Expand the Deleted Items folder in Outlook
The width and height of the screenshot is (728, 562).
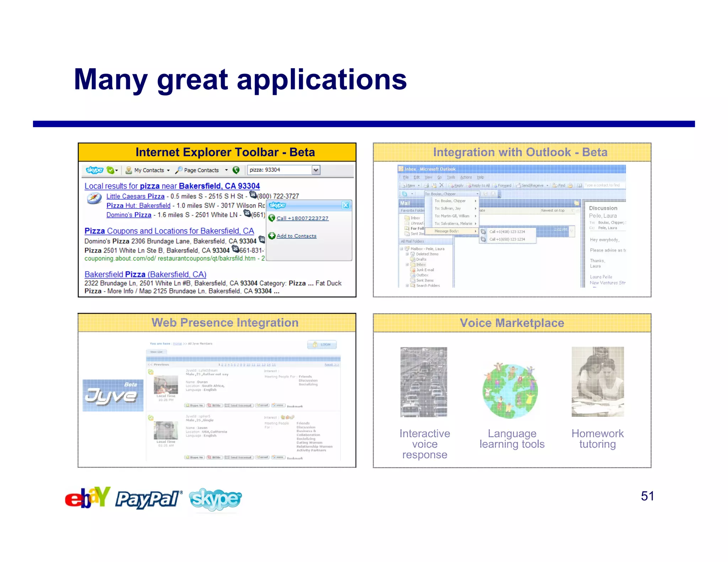tap(407, 254)
